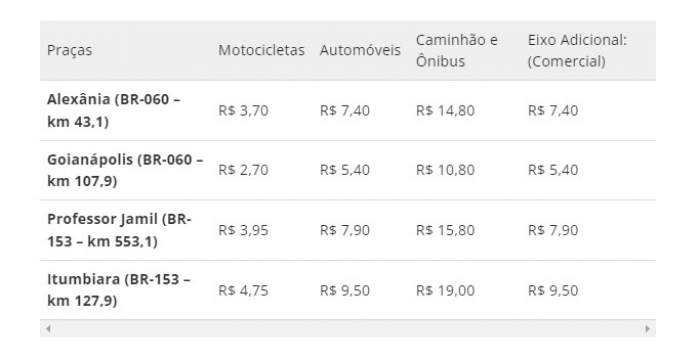Click the Goianápolis (BR-060 – km 107,9) row label

point(125,170)
